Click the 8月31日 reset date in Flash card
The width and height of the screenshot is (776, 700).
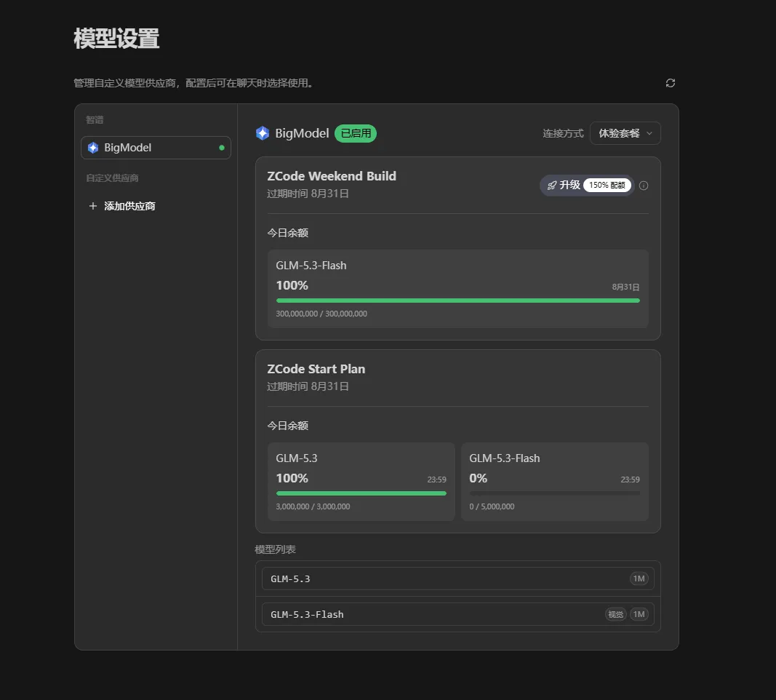[625, 287]
